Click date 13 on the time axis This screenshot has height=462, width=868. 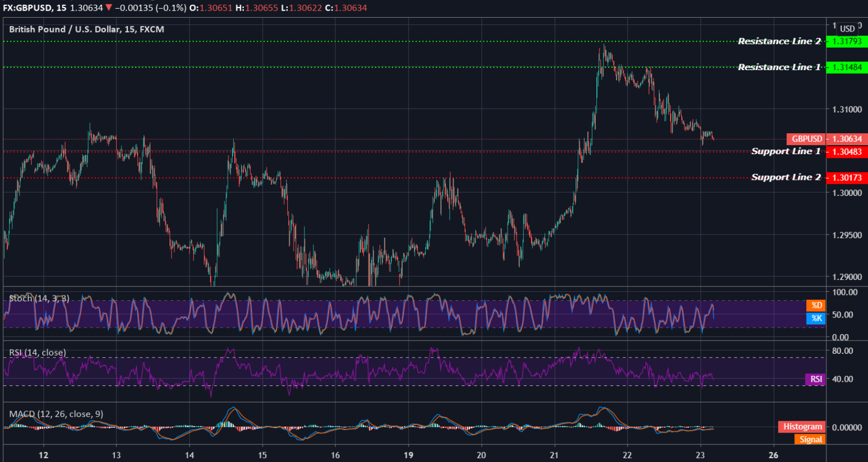[116, 455]
